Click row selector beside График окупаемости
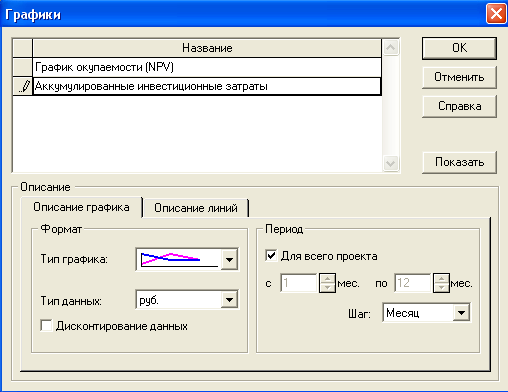508x392 pixels. (x=23, y=67)
